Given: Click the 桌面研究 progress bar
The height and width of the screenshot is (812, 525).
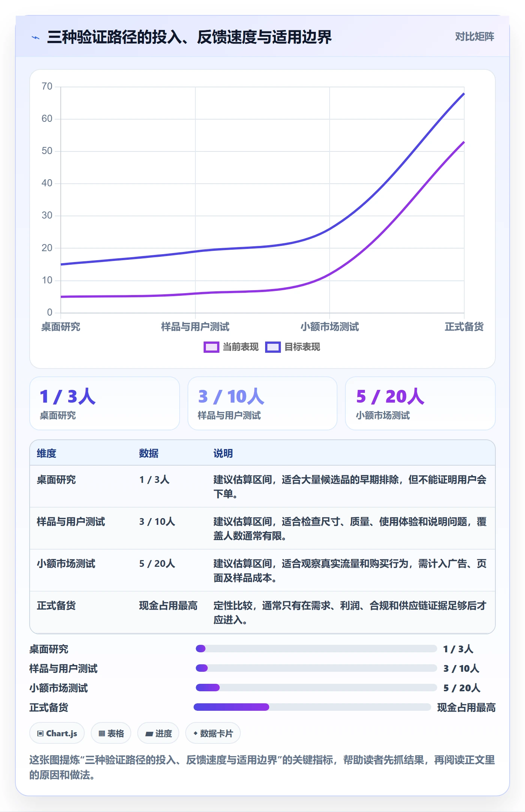Looking at the screenshot, I should pyautogui.click(x=316, y=649).
